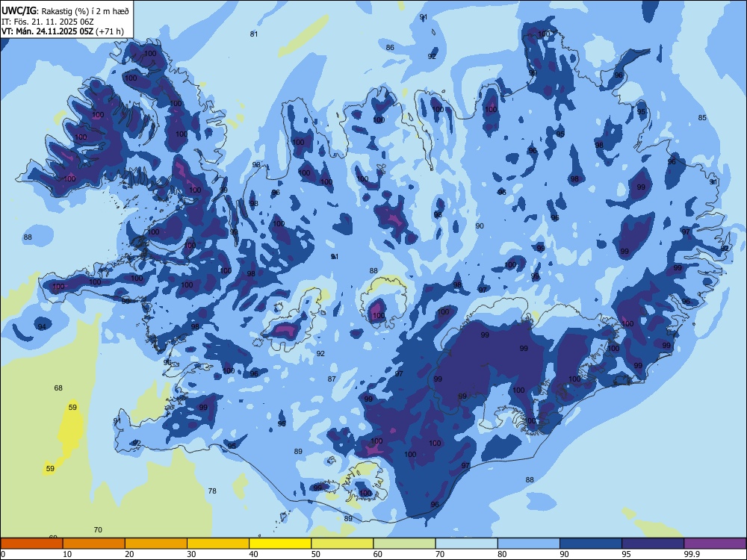Click the humidity value '68' over the ocean

(58, 388)
